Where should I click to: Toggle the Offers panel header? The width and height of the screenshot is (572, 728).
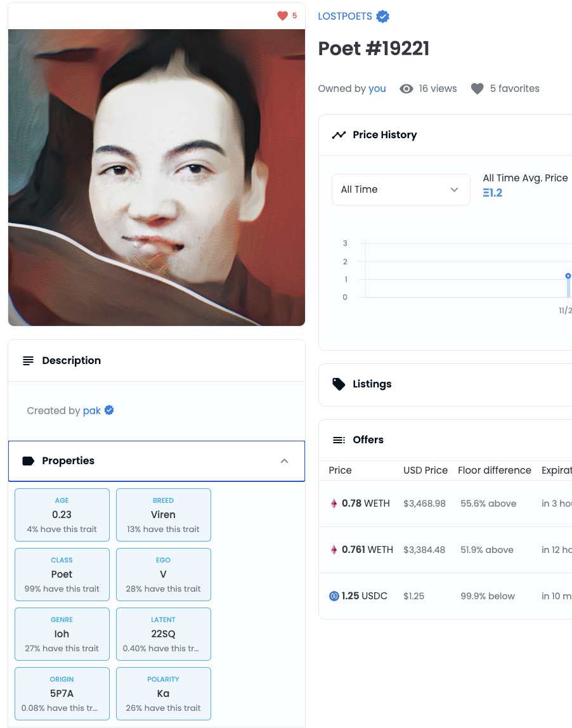[x=445, y=440]
